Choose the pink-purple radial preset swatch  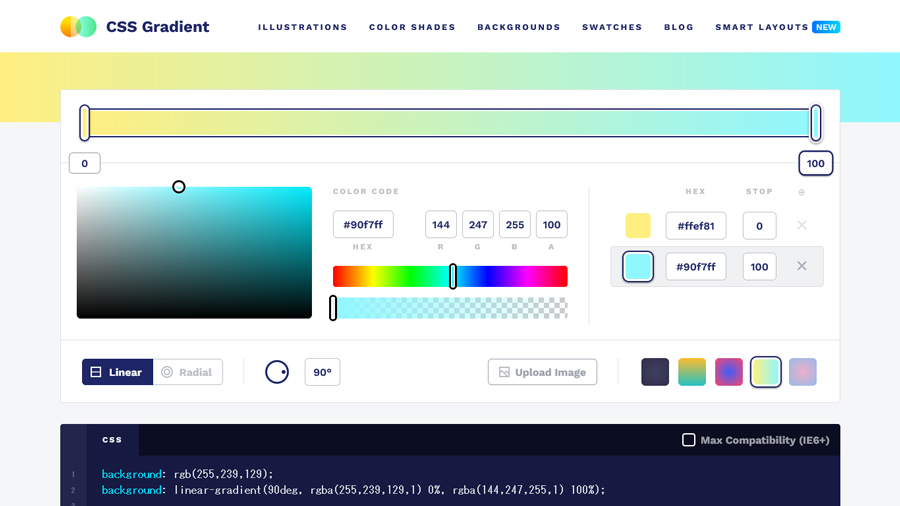pyautogui.click(x=729, y=372)
